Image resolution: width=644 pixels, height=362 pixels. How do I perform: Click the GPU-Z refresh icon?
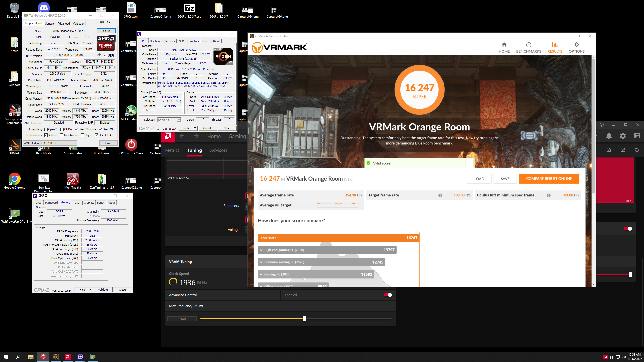(x=108, y=22)
